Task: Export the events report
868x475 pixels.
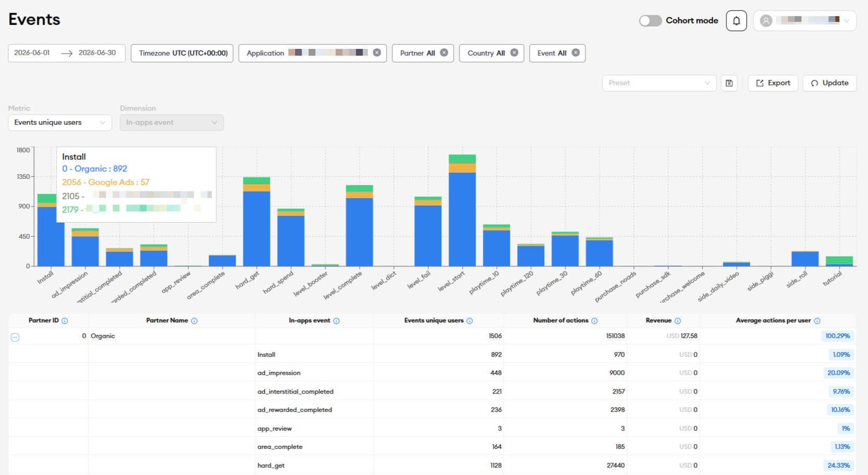Action: 773,83
